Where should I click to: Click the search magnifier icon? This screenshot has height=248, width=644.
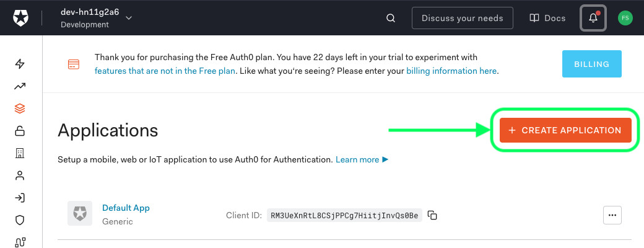pyautogui.click(x=391, y=18)
